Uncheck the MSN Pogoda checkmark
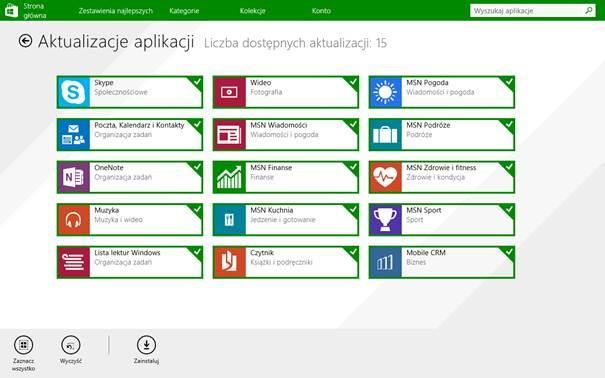Viewport: 605px width, 378px height. (509, 82)
